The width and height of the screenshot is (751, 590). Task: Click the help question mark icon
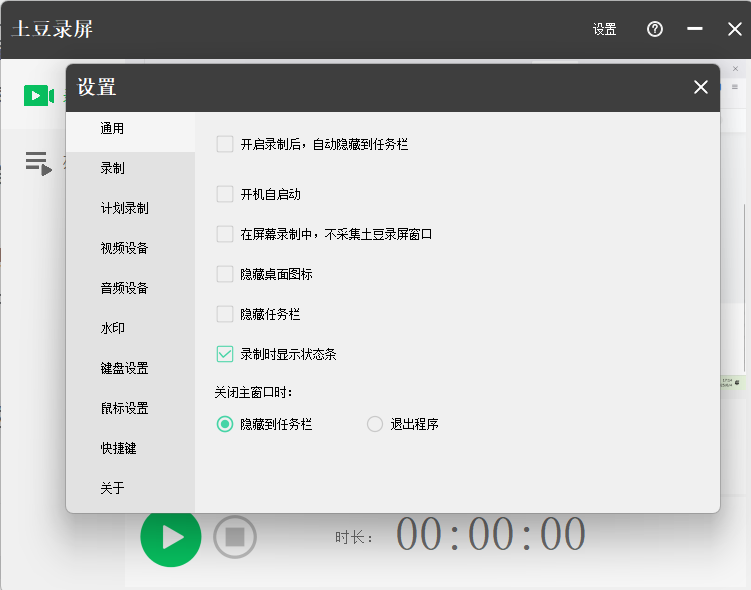click(655, 29)
